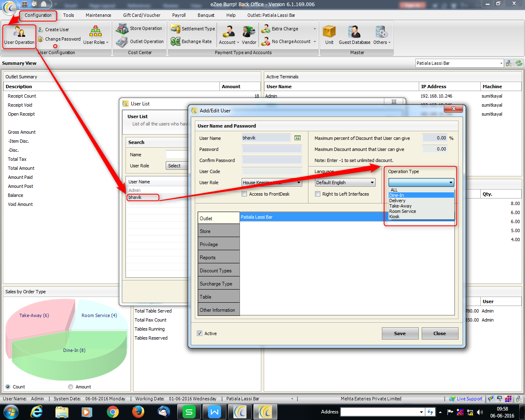Click the Account icon
Image resolution: width=525 pixels, height=420 pixels.
click(x=228, y=32)
